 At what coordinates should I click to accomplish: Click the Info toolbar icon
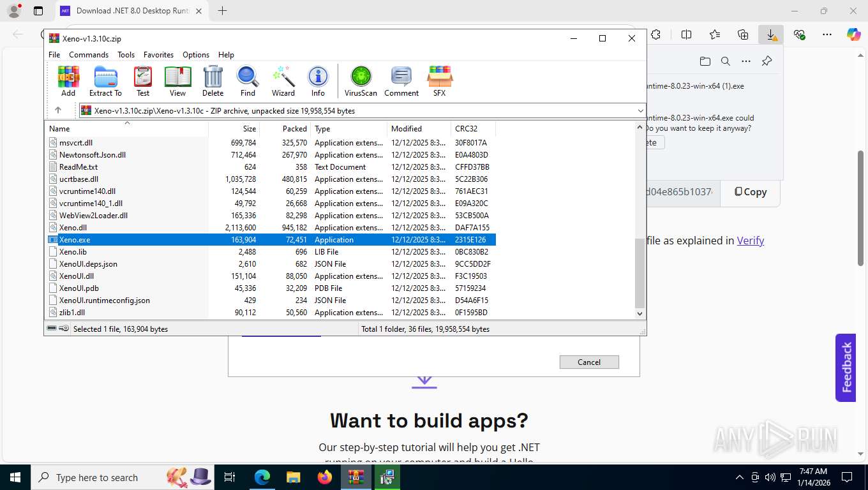point(318,81)
